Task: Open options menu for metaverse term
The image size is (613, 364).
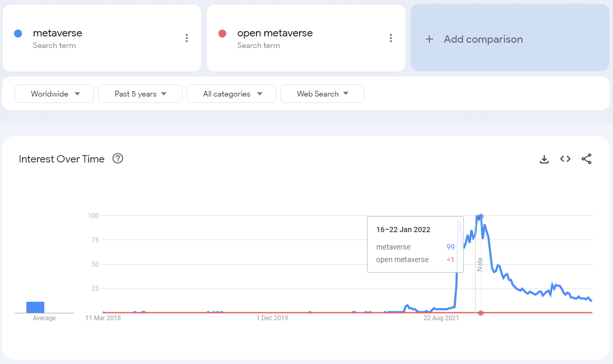Action: [187, 38]
